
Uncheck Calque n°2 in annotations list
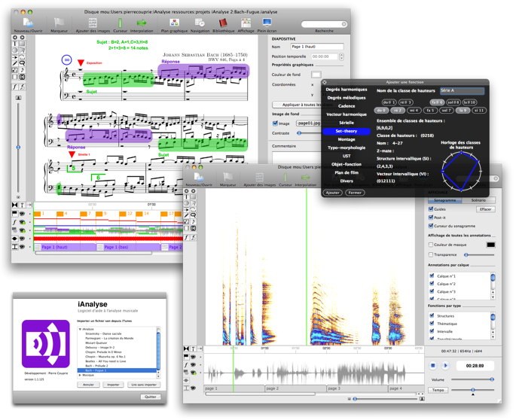[432, 283]
